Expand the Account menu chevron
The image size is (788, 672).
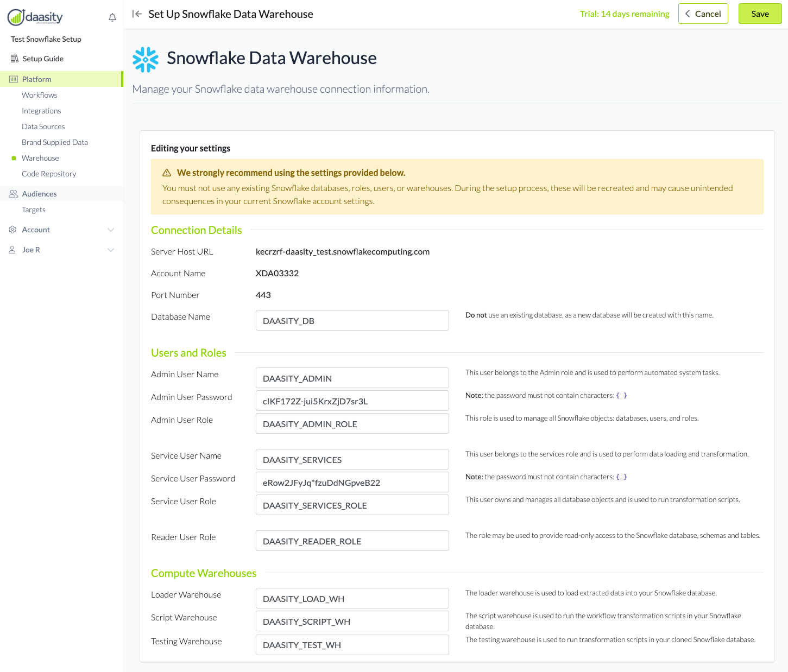111,230
